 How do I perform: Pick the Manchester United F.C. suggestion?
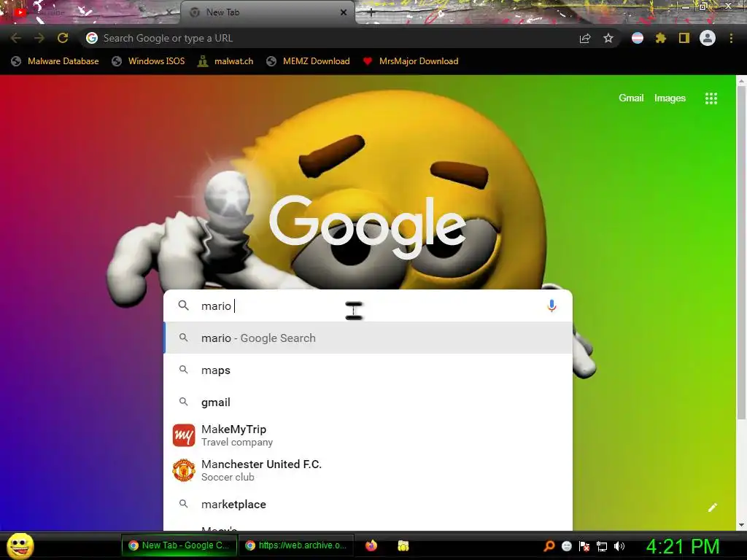pyautogui.click(x=368, y=470)
